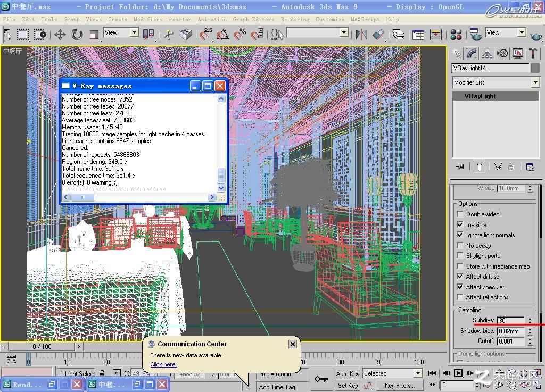The height and width of the screenshot is (392, 545).
Task: Toggle Percent Snap in the toolbar
Action: pos(240,35)
